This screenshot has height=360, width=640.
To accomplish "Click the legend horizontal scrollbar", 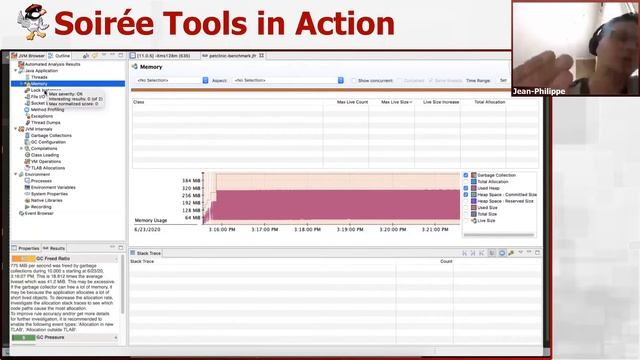I will (x=499, y=235).
